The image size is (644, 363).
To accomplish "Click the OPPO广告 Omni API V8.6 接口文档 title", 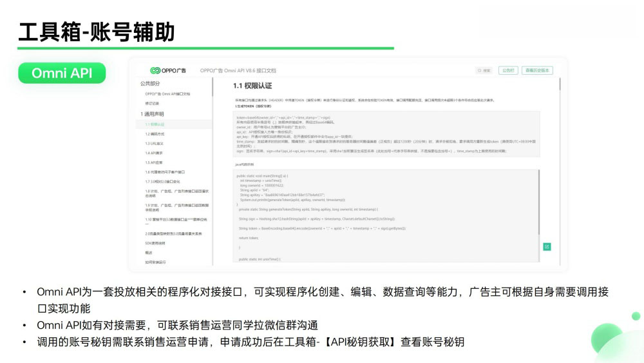I will click(238, 70).
